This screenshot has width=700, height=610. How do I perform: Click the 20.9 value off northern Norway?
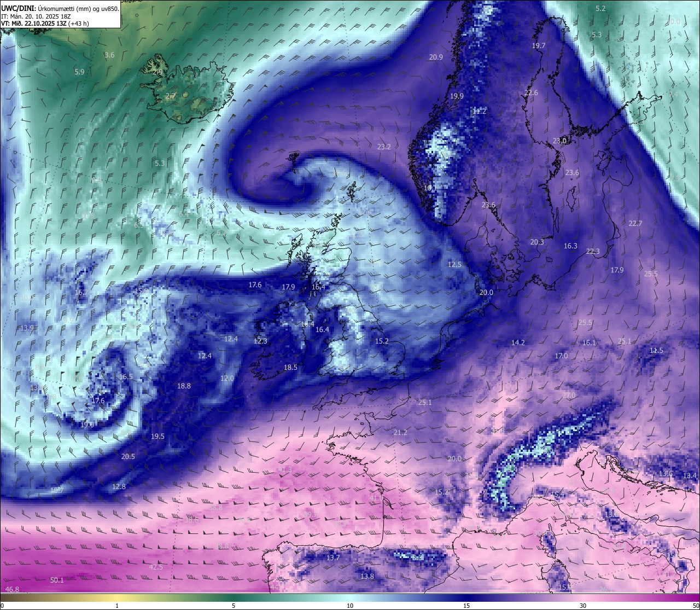coord(436,57)
